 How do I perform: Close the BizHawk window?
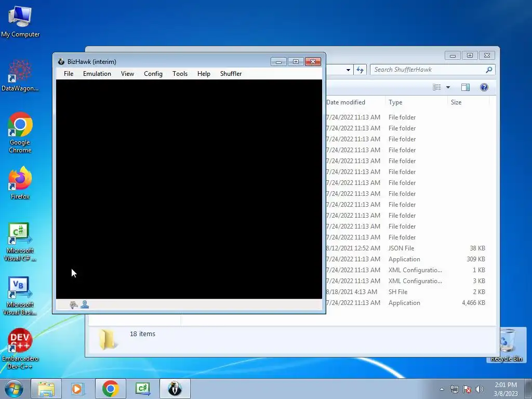coord(313,61)
